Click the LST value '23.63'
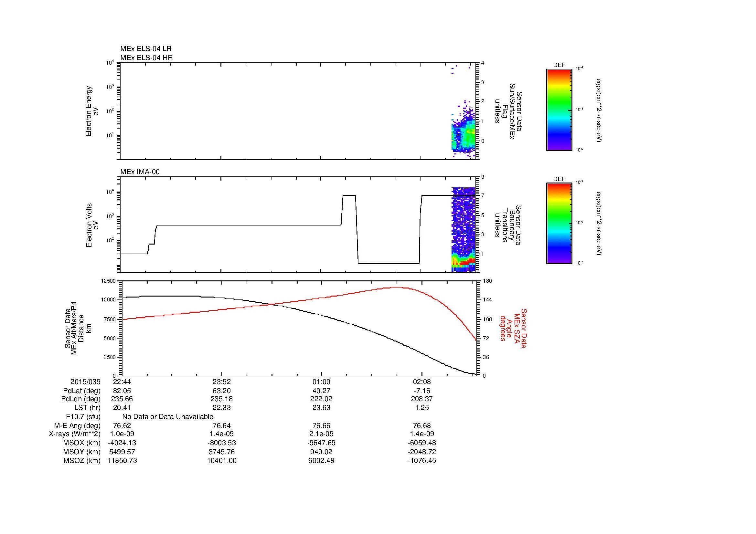 click(x=321, y=408)
